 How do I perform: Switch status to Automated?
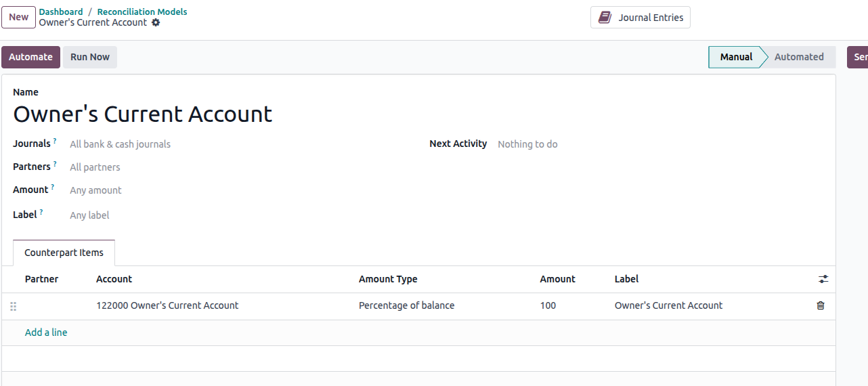(799, 57)
